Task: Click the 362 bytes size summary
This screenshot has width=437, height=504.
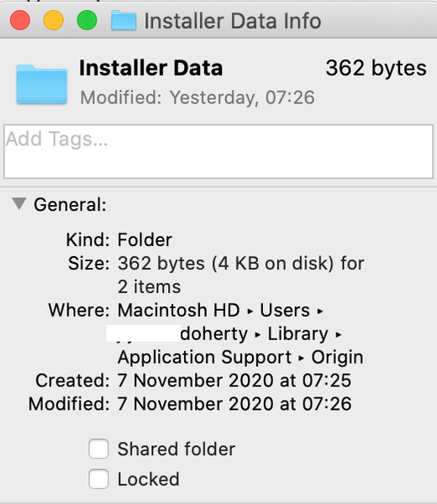Action: tap(376, 68)
